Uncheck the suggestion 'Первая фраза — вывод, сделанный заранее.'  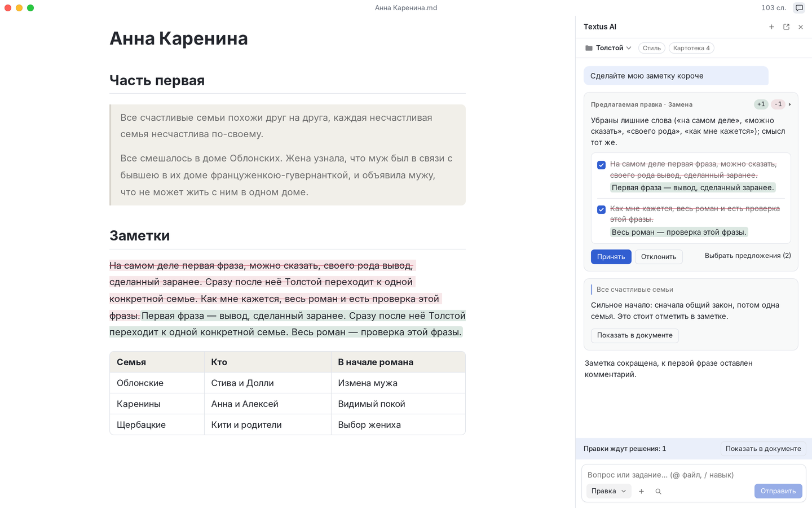(601, 165)
